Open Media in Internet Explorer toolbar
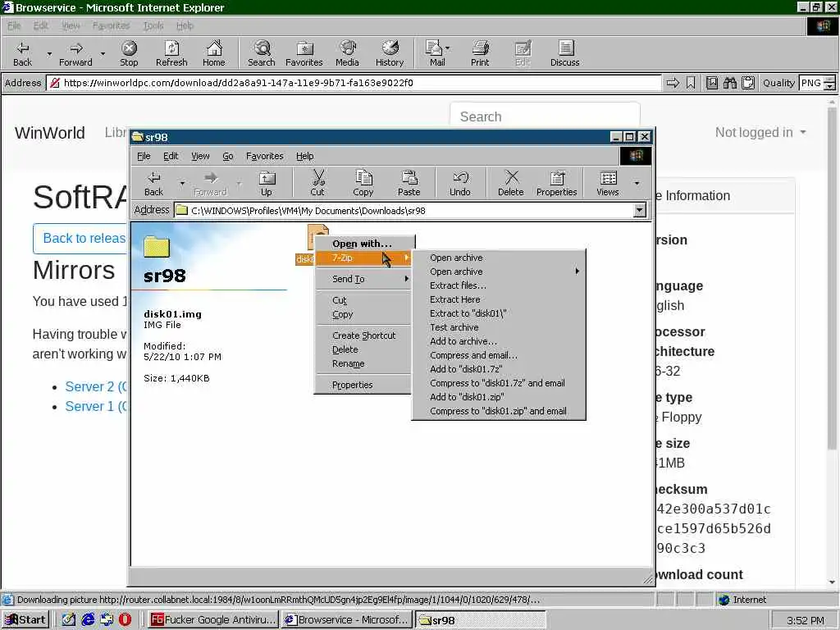 click(347, 53)
